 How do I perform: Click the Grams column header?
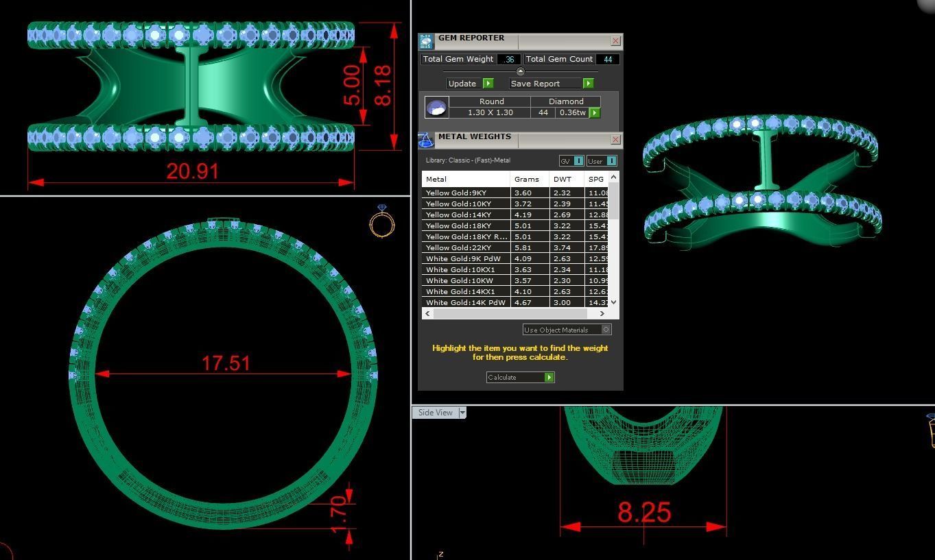point(530,180)
